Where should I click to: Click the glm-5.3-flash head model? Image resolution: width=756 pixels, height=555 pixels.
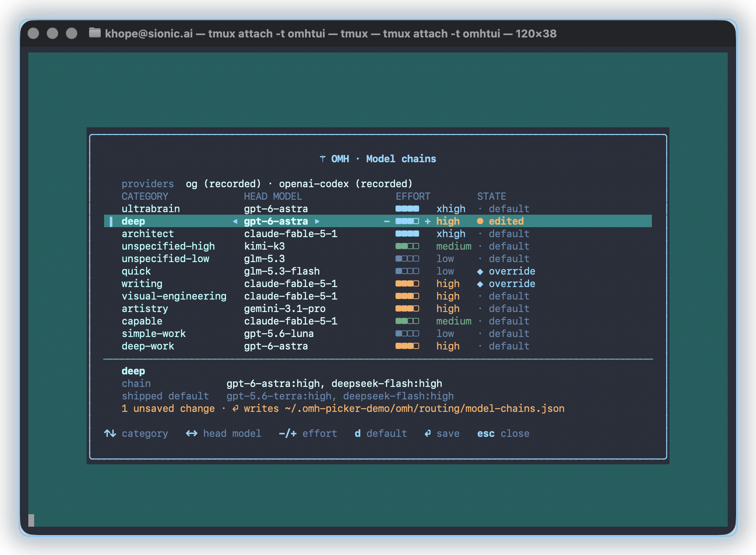pos(282,271)
